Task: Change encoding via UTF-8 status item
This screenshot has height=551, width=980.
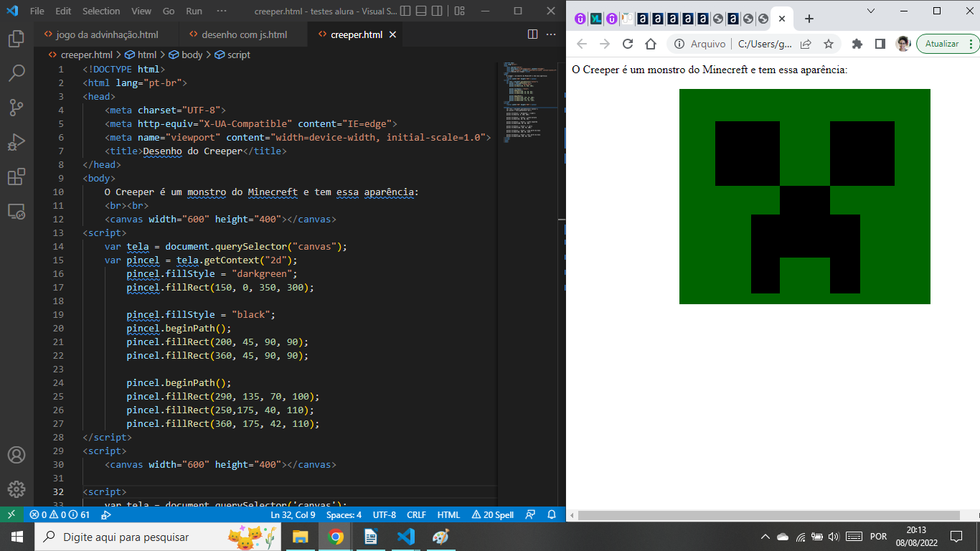Action: [x=384, y=514]
